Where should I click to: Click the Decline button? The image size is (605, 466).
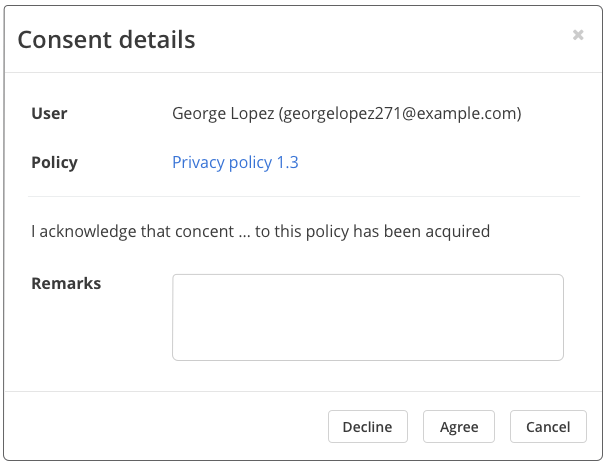(368, 427)
